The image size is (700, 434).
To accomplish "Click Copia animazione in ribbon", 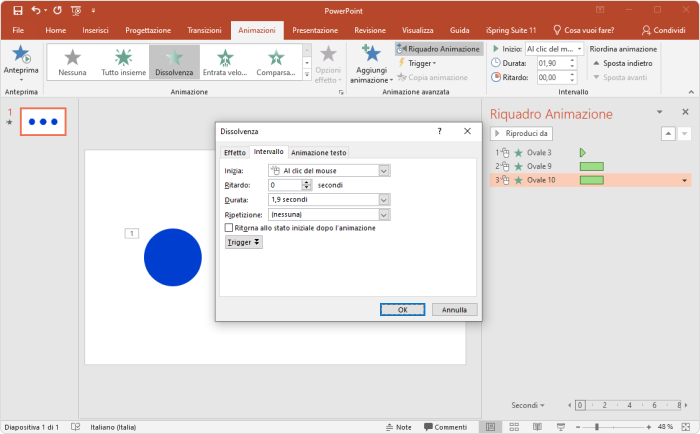I will (x=433, y=77).
